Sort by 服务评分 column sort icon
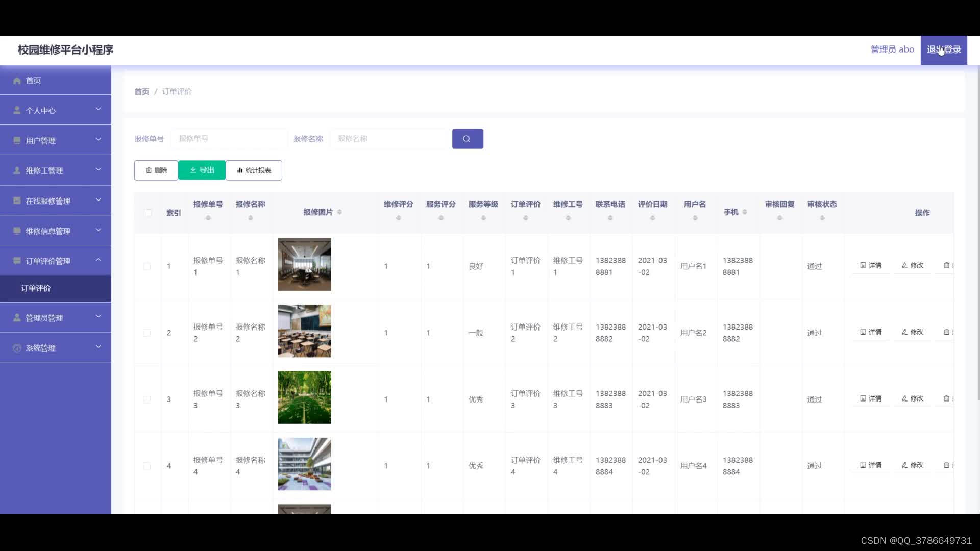This screenshot has width=980, height=551. pos(440,218)
